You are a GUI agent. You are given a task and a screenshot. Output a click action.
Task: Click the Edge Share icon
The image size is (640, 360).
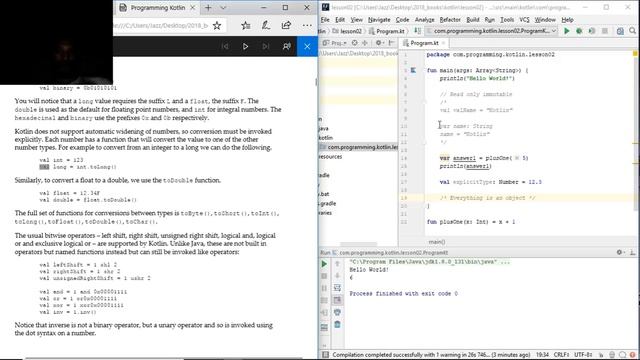click(286, 25)
